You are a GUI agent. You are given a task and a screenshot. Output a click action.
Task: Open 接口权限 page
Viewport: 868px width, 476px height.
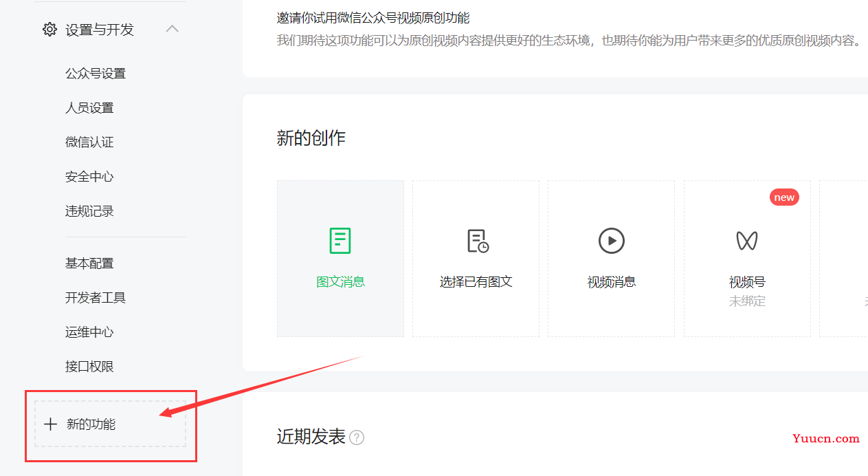pos(89,367)
